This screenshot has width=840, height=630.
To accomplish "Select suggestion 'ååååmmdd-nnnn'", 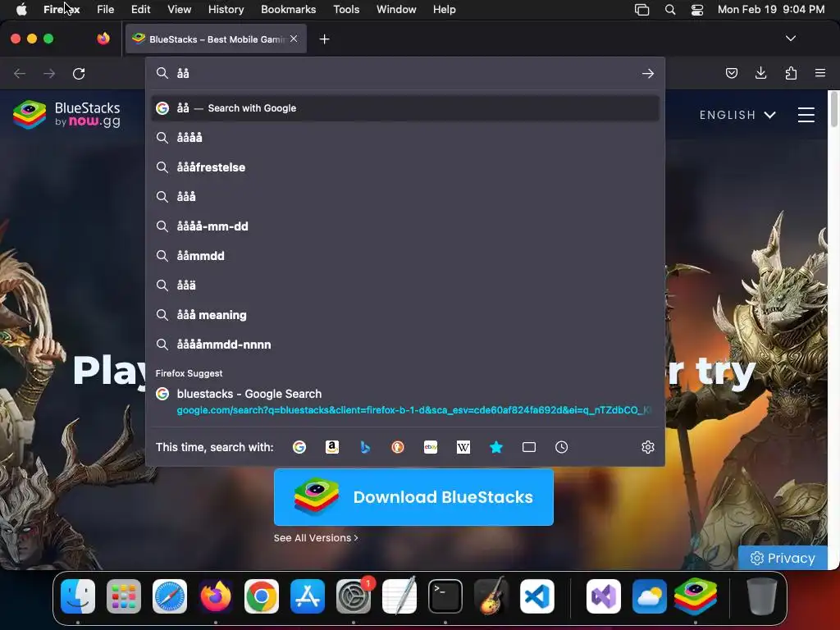I will coord(405,345).
